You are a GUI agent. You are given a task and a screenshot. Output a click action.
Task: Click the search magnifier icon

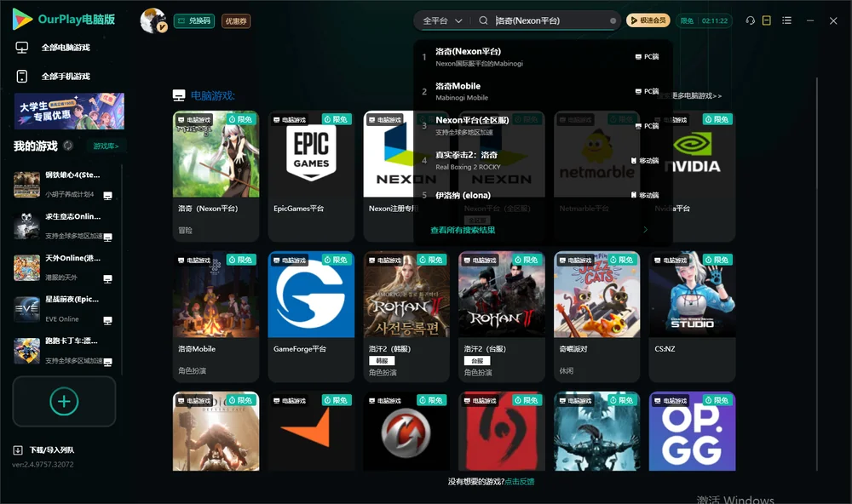click(x=483, y=20)
